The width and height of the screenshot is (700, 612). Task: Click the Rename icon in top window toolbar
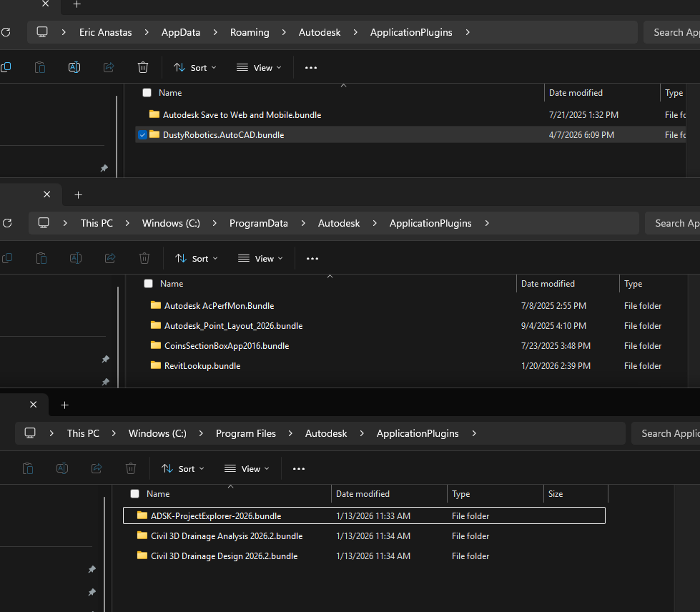[74, 67]
